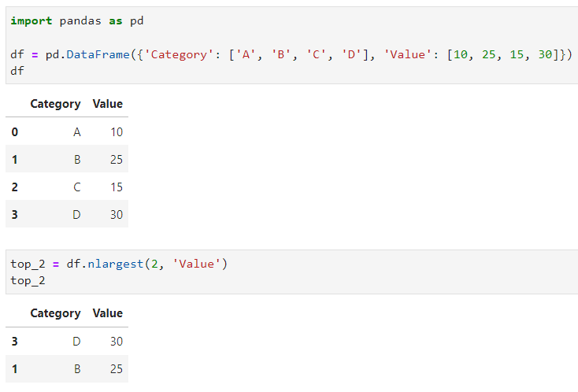The image size is (578, 392).
Task: Click value 25 in the top_2 table
Action: click(117, 368)
